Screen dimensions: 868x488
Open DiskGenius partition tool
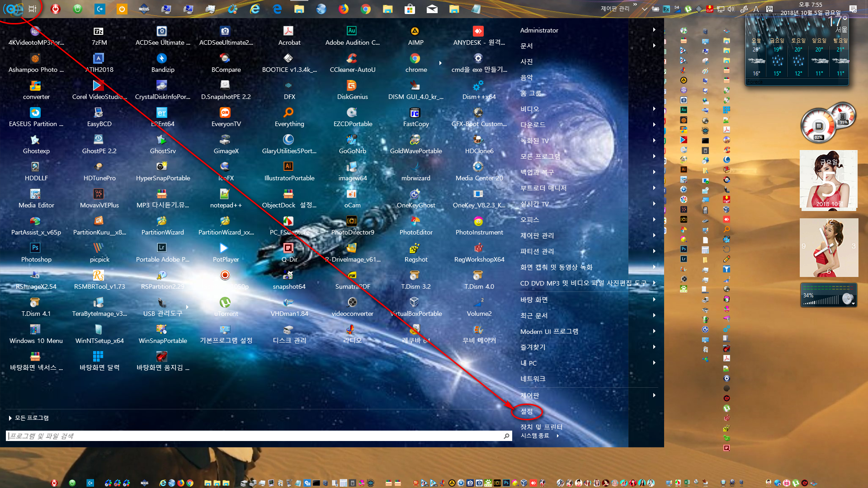tap(353, 90)
